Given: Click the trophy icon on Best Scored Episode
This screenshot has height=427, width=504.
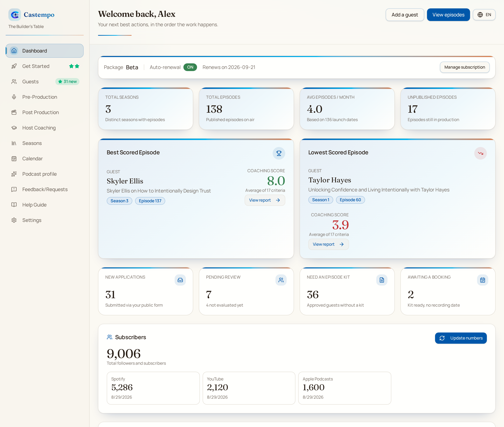Looking at the screenshot, I should coord(279,153).
